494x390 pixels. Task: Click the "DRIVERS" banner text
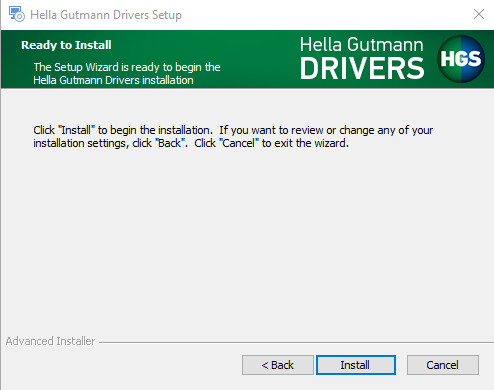coord(362,68)
